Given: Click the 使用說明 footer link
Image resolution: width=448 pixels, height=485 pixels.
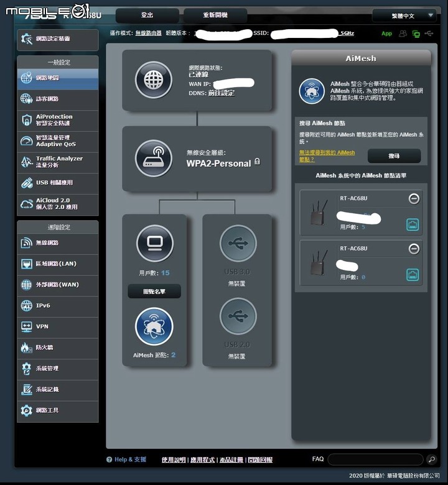Looking at the screenshot, I should pos(174,460).
